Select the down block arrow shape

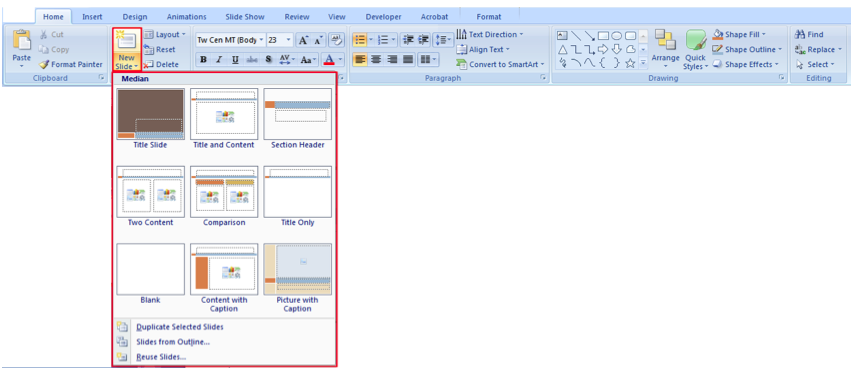[x=617, y=49]
